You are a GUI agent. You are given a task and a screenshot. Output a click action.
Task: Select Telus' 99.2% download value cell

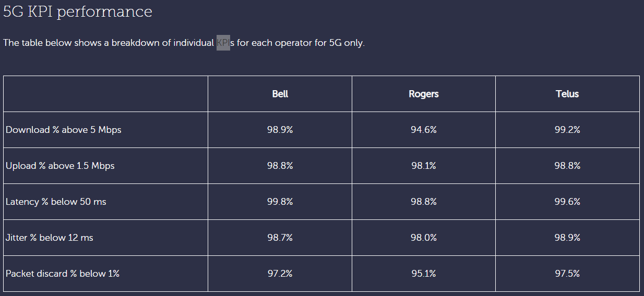(x=567, y=130)
